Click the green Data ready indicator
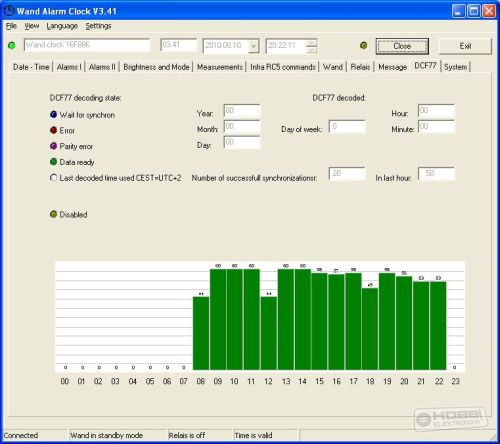This screenshot has height=444, width=500. coord(53,162)
